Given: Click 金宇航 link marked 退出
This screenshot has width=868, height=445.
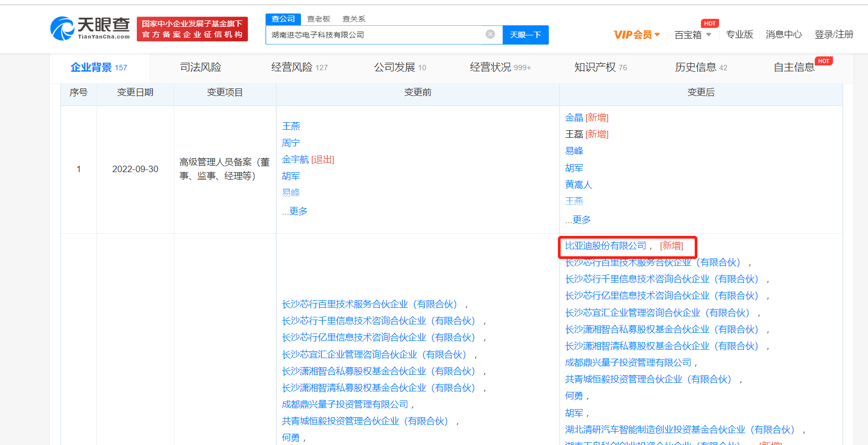Looking at the screenshot, I should 296,159.
